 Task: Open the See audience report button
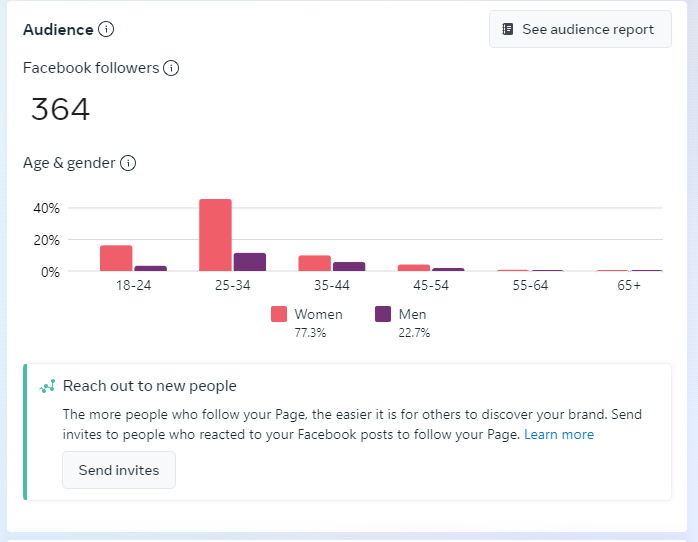(x=580, y=29)
